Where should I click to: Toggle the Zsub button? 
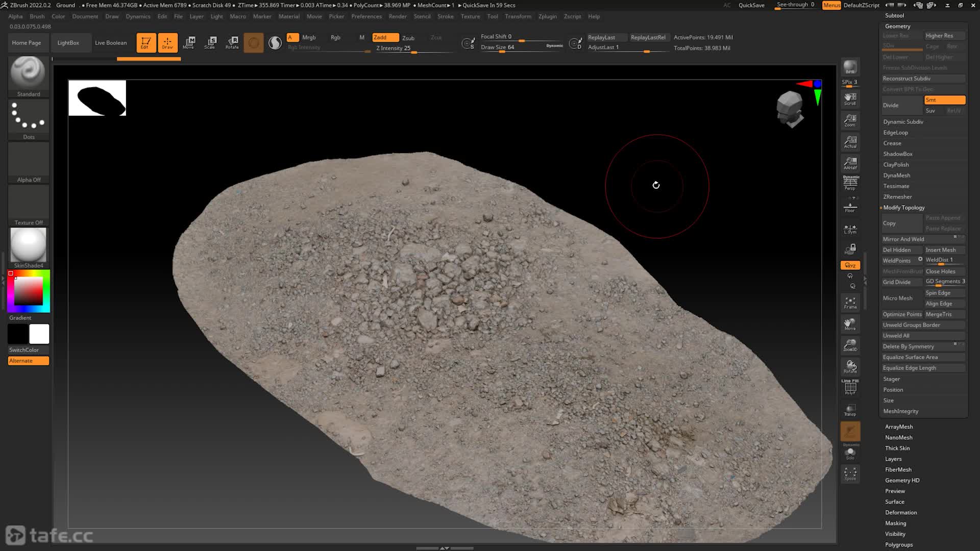tap(408, 38)
